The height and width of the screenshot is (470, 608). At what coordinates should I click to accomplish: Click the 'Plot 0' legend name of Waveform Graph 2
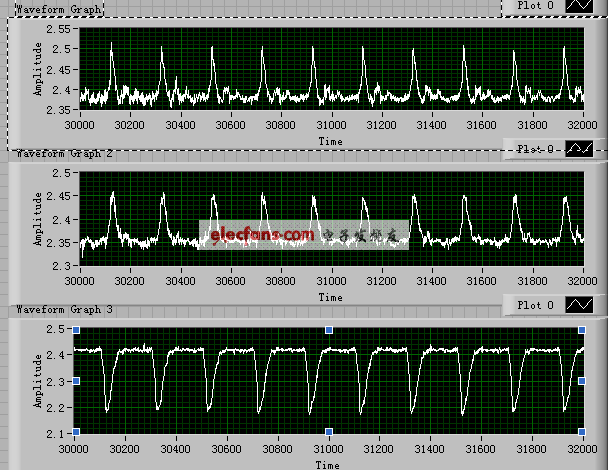click(535, 149)
